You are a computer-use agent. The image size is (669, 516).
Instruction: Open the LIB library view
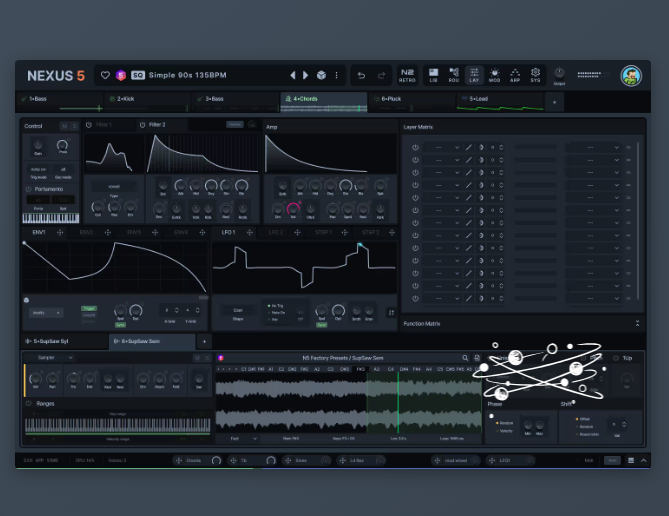point(433,75)
